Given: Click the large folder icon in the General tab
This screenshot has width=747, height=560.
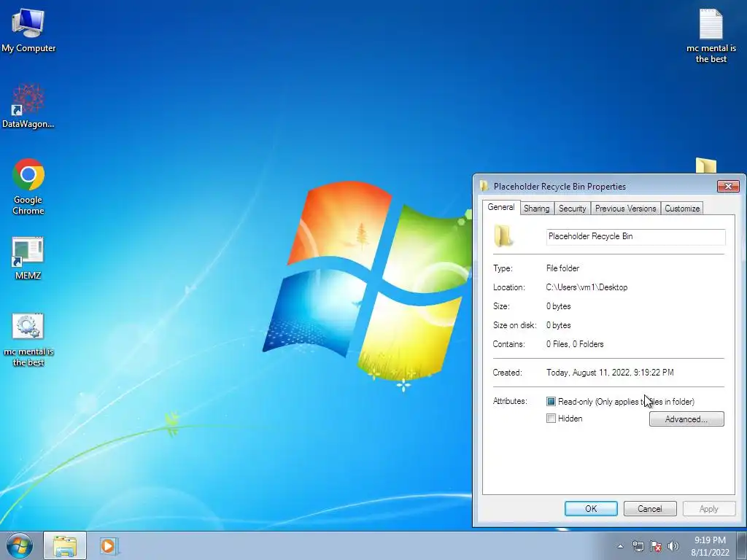Looking at the screenshot, I should click(x=503, y=236).
